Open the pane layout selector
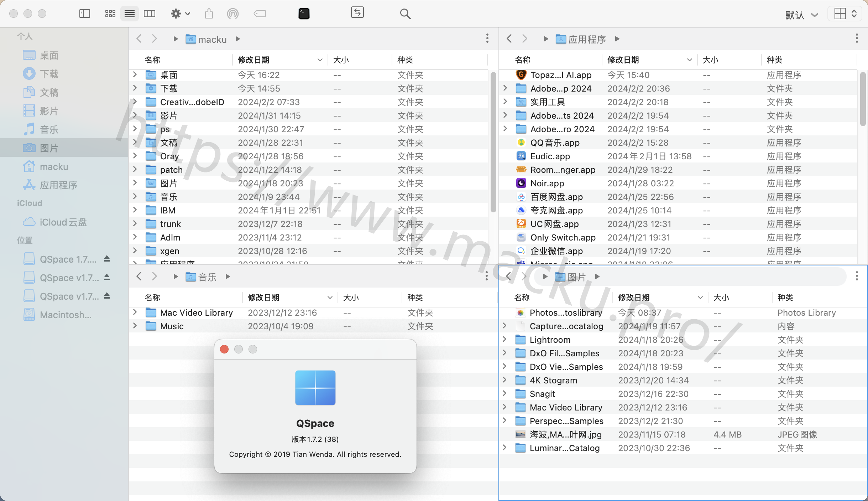The width and height of the screenshot is (868, 501). 845,14
